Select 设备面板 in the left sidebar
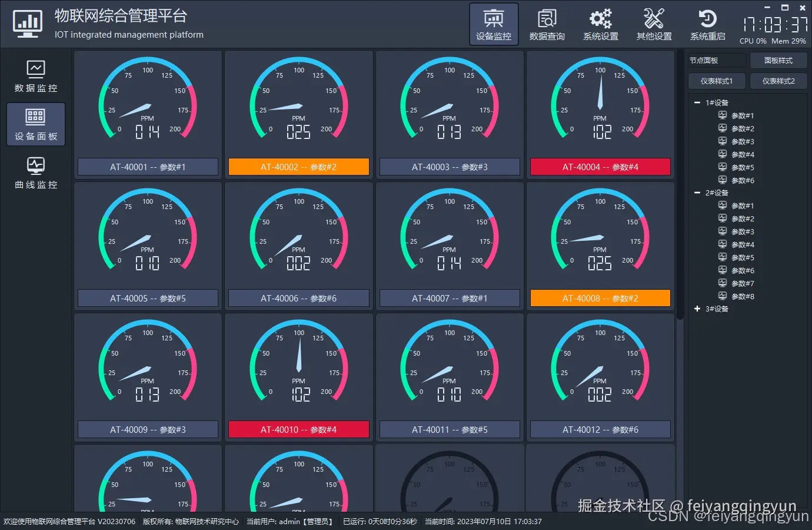Screen dimensions: 812x530 click(x=36, y=124)
